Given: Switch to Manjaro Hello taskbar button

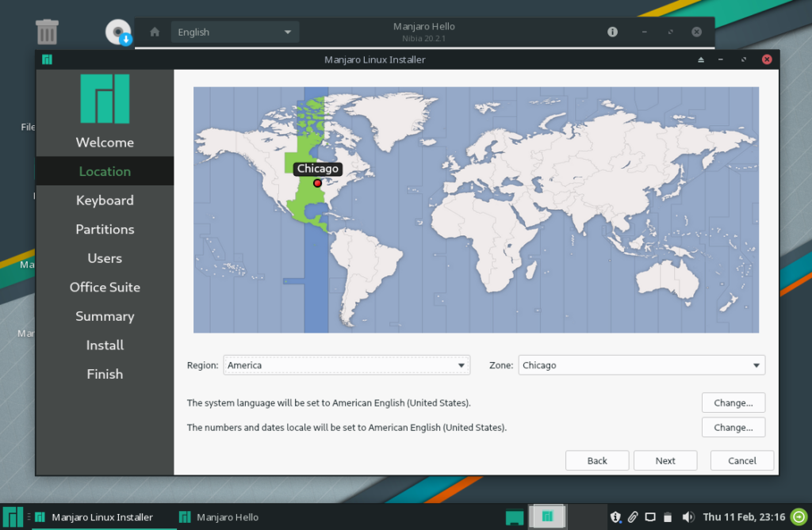Looking at the screenshot, I should 219,517.
